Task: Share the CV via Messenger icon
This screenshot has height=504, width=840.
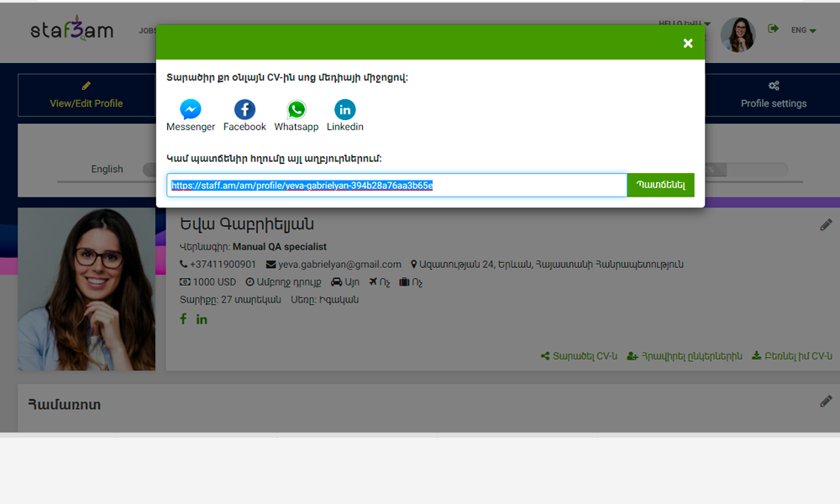Action: 190,109
